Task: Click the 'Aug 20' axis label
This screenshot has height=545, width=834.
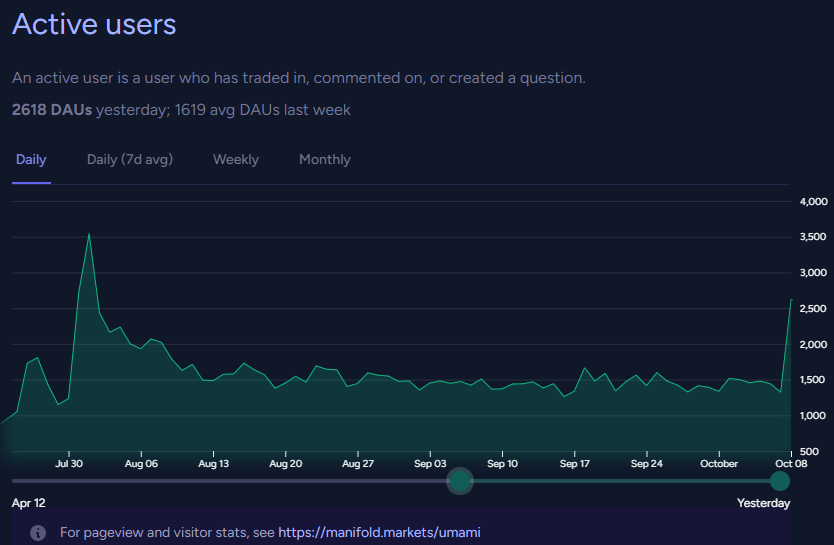Action: [286, 464]
